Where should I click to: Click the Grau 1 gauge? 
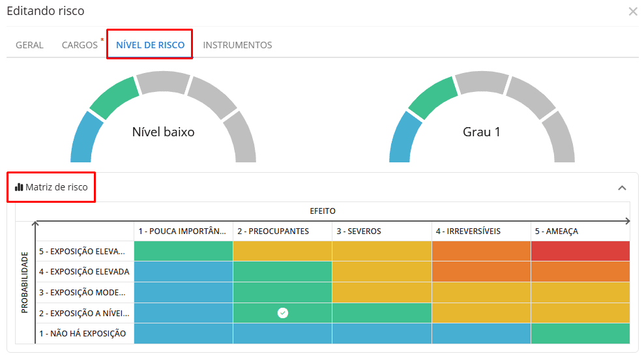[482, 132]
